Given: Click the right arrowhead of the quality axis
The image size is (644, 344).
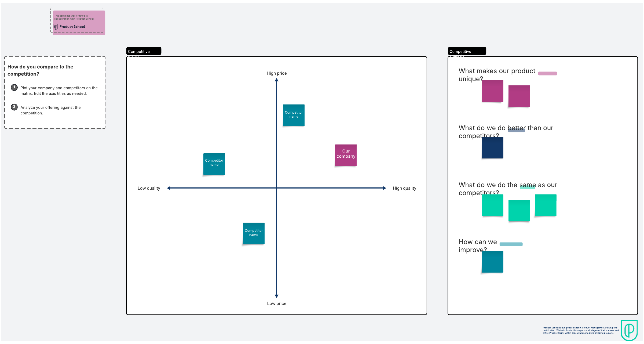Looking at the screenshot, I should [384, 188].
